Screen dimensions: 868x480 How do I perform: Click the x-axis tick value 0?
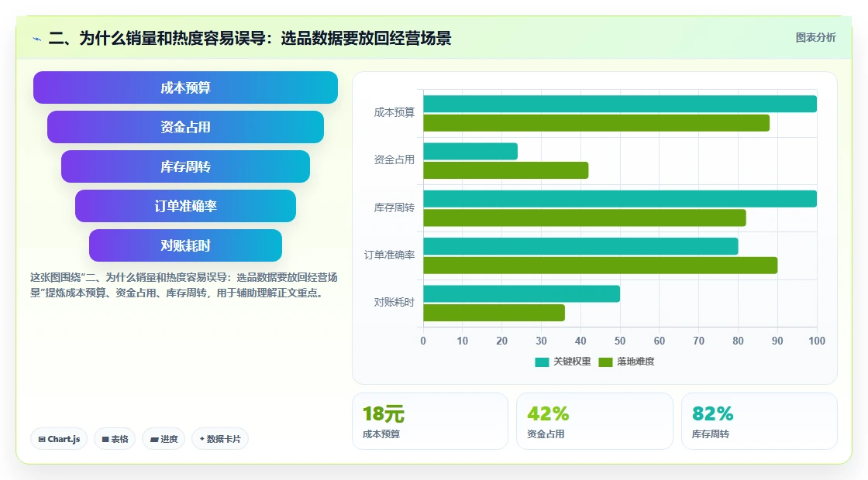(423, 341)
